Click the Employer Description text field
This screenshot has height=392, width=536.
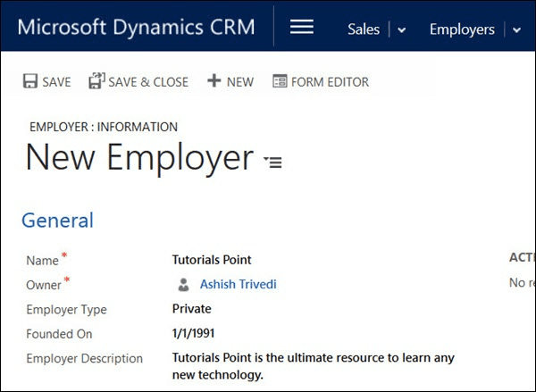313,366
